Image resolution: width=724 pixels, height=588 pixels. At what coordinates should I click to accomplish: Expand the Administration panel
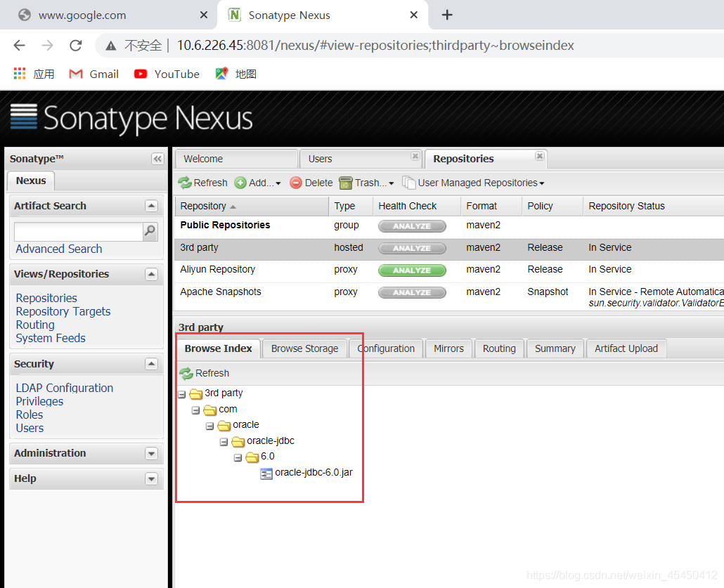151,453
